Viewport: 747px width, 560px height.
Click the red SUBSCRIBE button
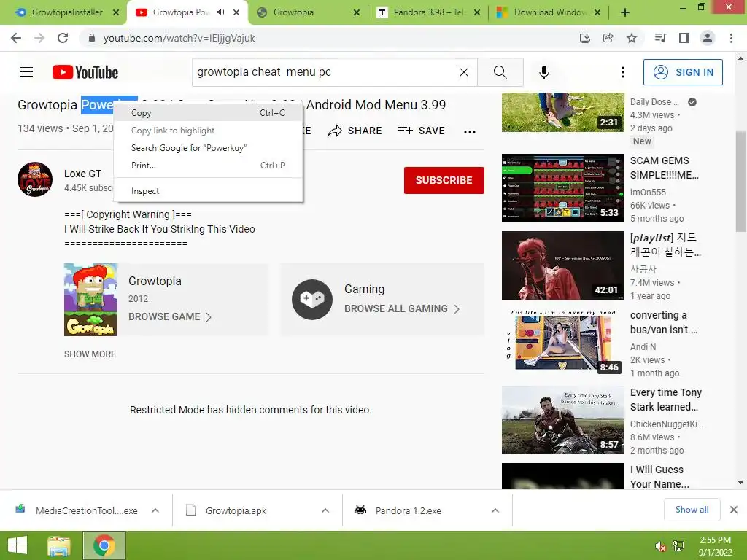(444, 181)
